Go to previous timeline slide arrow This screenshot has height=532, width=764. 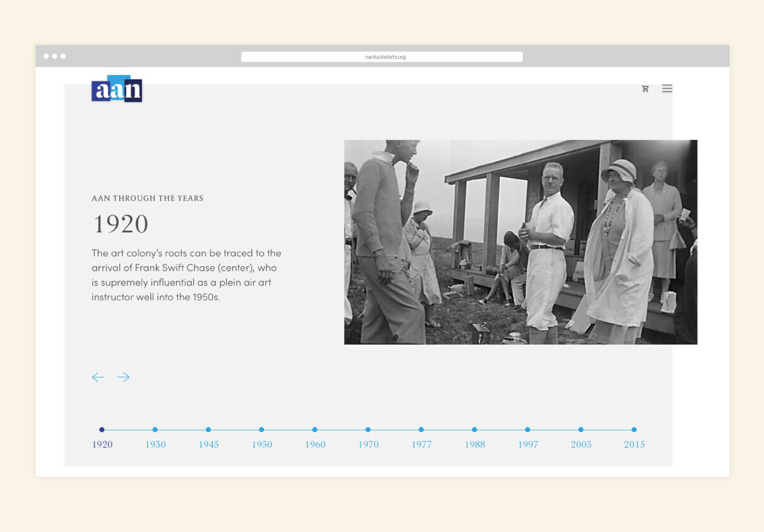point(98,377)
